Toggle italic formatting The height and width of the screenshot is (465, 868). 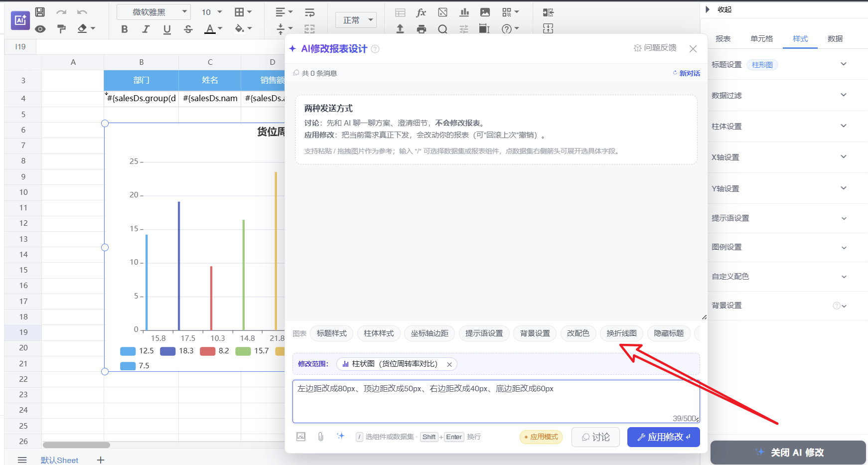click(x=145, y=29)
